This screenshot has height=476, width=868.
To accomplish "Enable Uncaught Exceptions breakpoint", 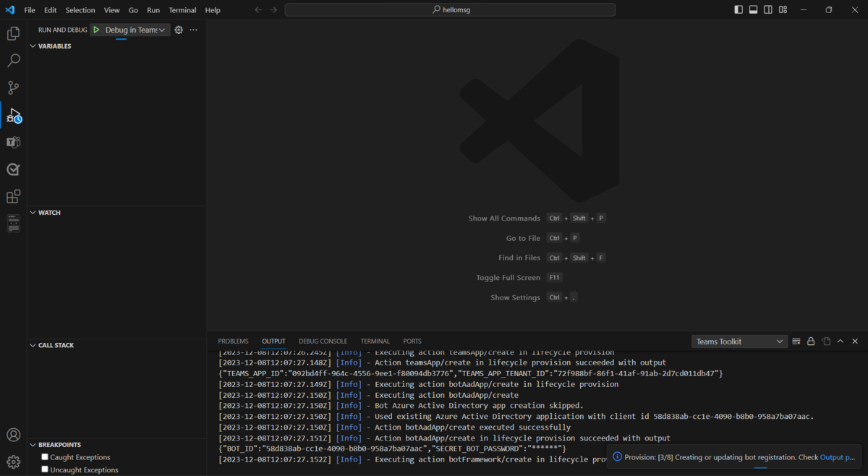I will 45,469.
